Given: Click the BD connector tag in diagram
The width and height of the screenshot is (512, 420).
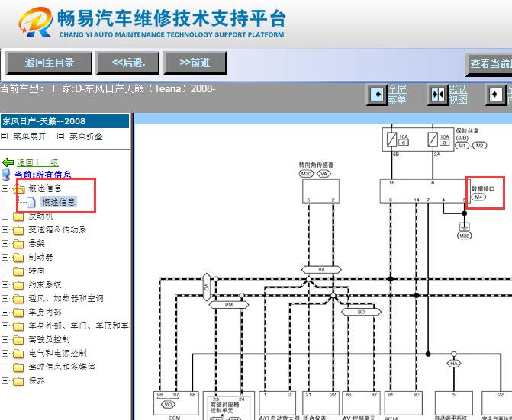Looking at the screenshot, I should (x=361, y=312).
